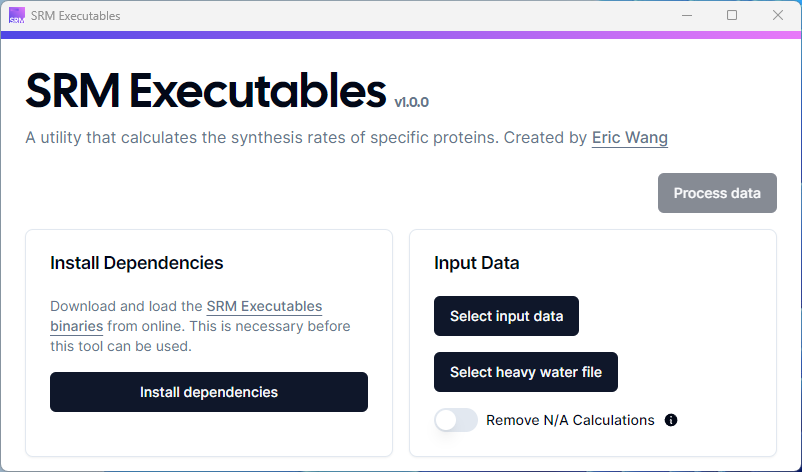Close the SRM Executables window
802x472 pixels.
[778, 16]
